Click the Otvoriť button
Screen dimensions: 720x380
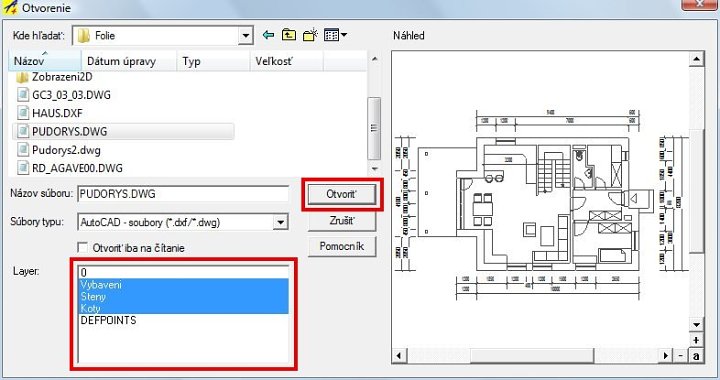[x=342, y=195]
